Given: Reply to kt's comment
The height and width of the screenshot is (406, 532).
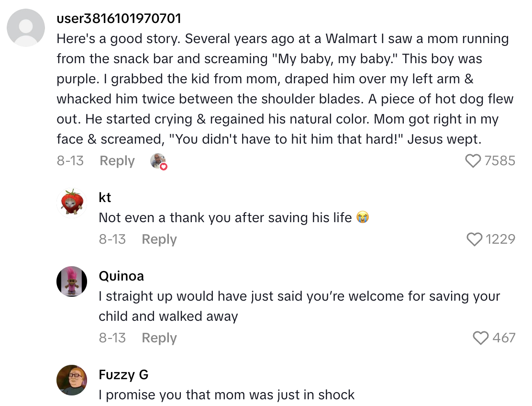Looking at the screenshot, I should [159, 239].
